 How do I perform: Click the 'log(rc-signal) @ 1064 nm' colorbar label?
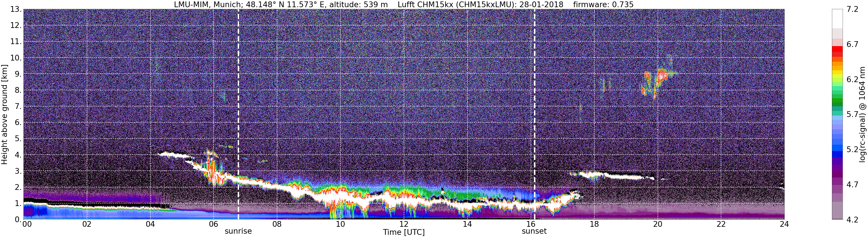click(x=862, y=114)
